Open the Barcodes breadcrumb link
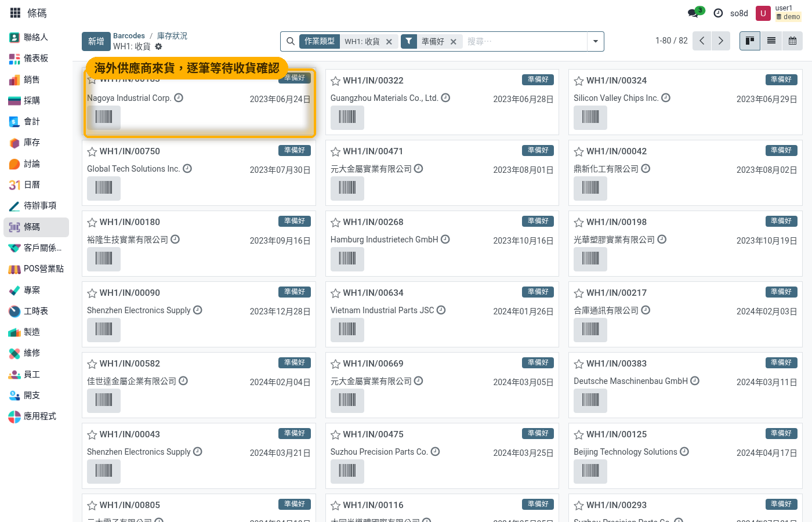 click(129, 36)
